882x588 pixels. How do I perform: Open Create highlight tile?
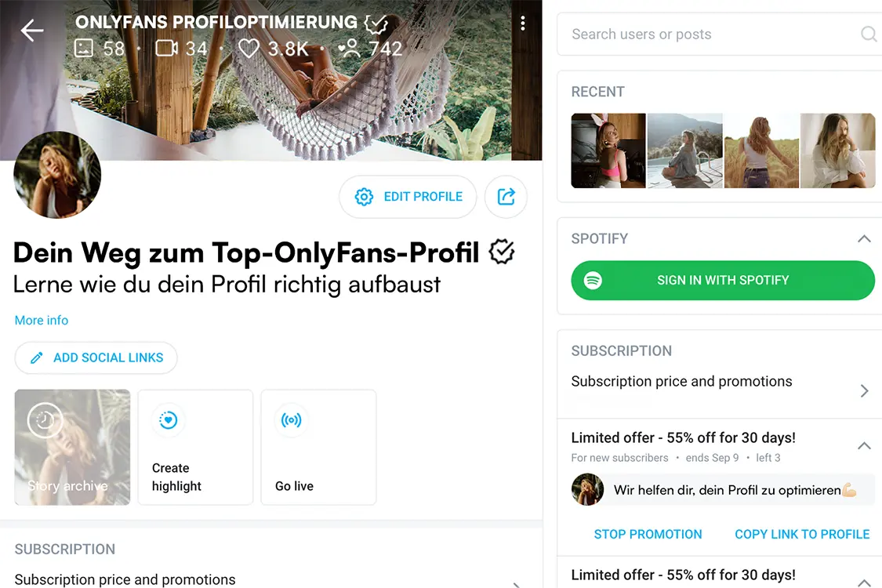pyautogui.click(x=195, y=447)
